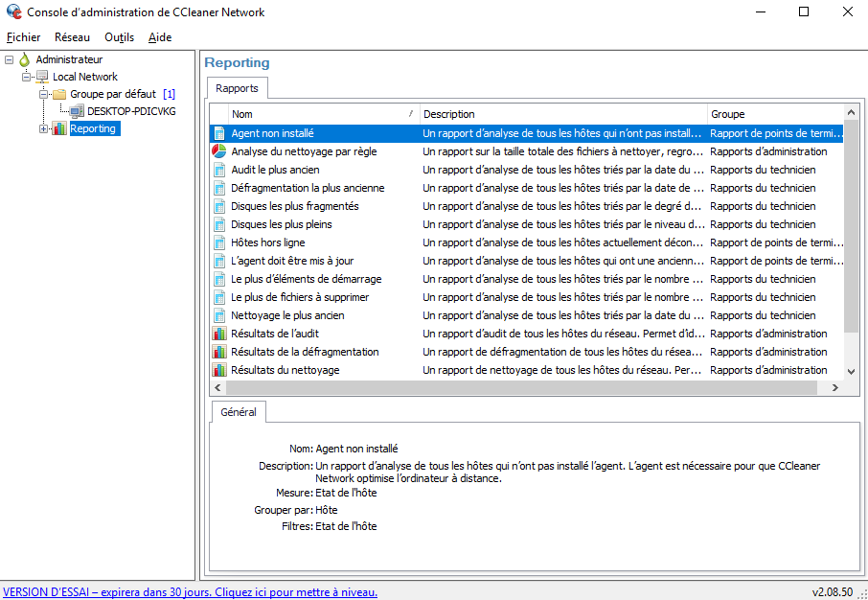Click the DESKTOP-PDICVKG computer icon
Screen dimensions: 868x600
[77, 111]
